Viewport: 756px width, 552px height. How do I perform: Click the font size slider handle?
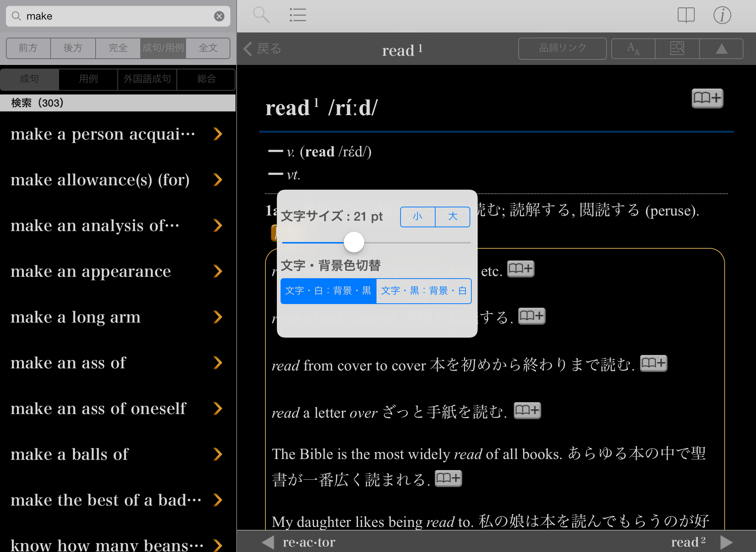click(x=354, y=242)
